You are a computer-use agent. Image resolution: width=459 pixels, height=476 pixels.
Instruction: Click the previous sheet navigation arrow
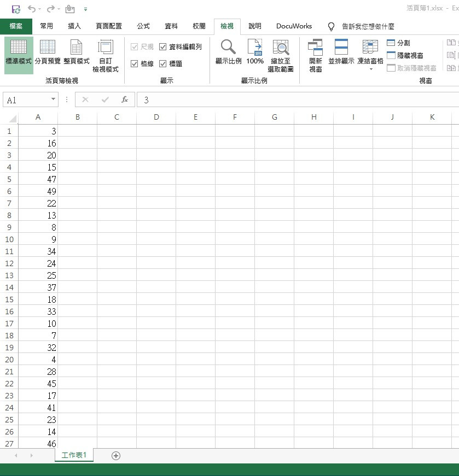16,455
